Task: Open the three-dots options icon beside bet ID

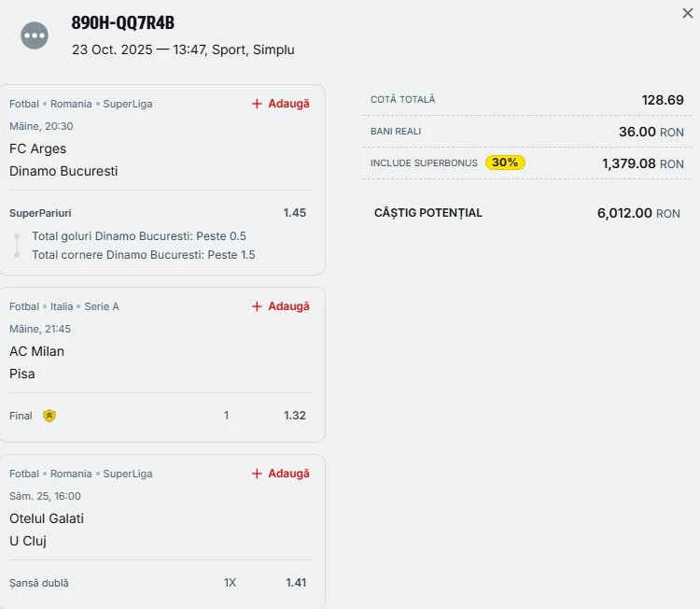Action: 35,35
